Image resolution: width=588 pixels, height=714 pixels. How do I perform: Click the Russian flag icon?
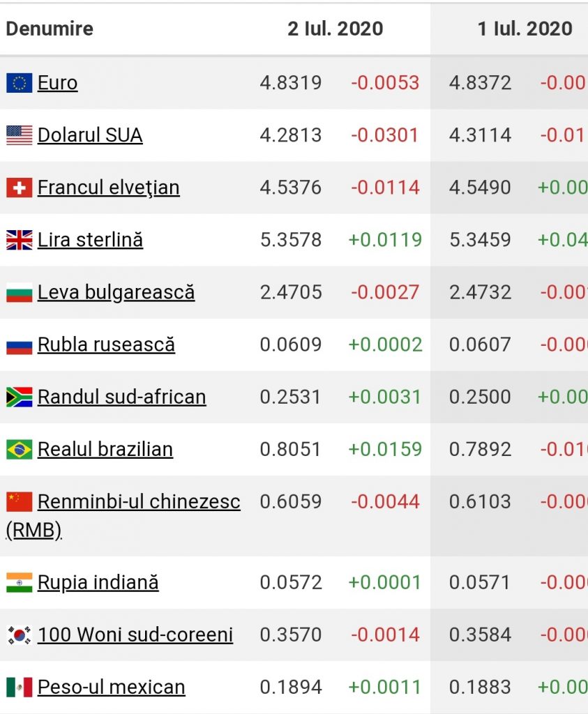click(x=20, y=344)
